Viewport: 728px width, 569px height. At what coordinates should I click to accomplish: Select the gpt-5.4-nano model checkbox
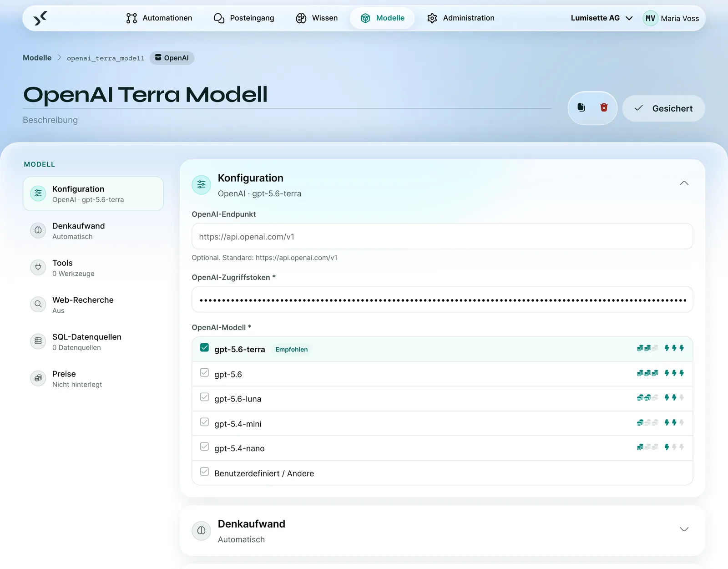tap(205, 447)
